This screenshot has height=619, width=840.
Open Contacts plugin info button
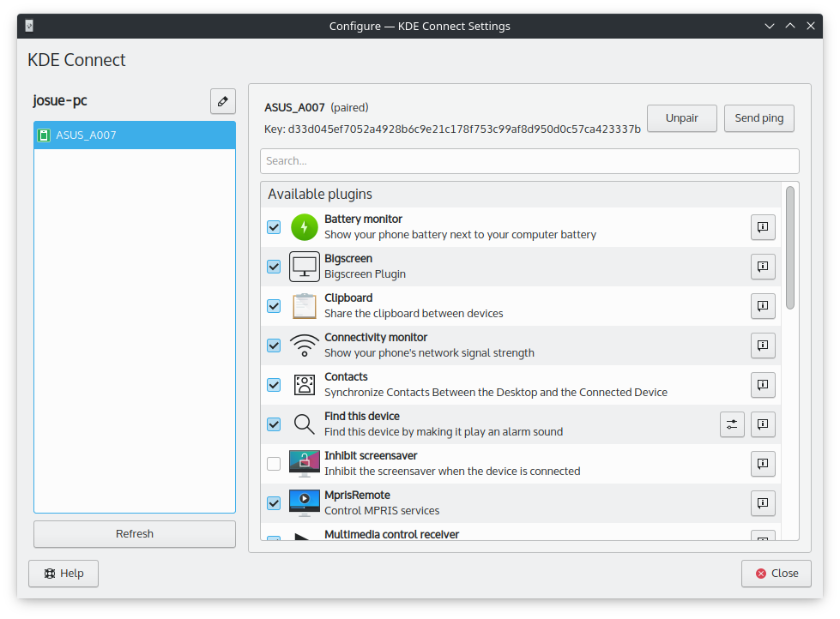click(763, 385)
